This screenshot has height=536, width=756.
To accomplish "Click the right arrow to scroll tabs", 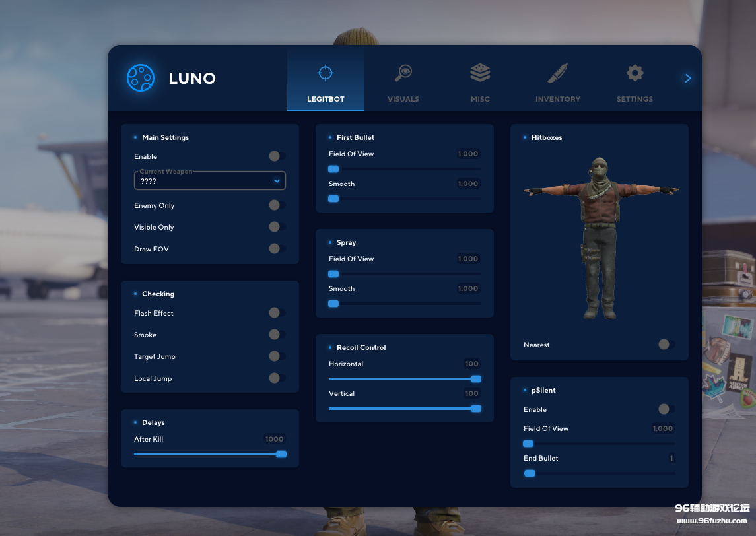I will pos(688,79).
